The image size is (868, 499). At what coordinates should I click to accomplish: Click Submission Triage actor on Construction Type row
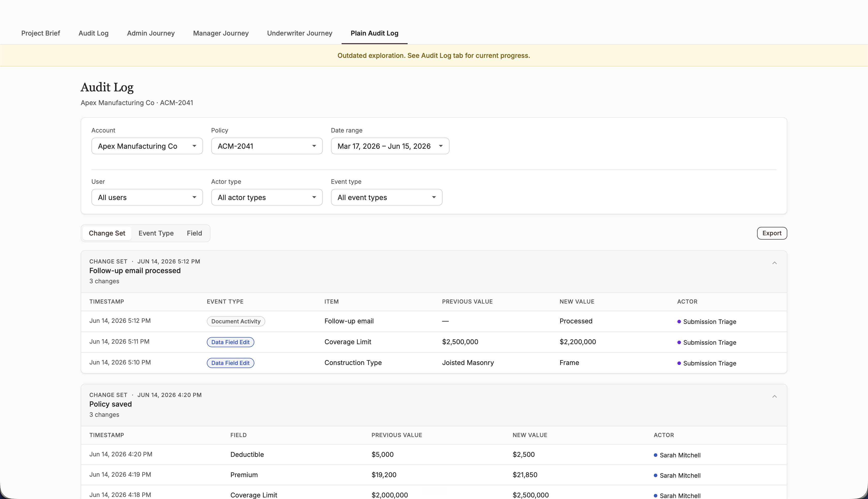[707, 363]
